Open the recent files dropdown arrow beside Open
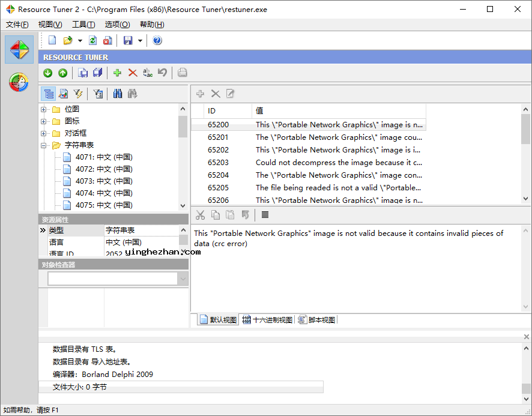The width and height of the screenshot is (532, 416). [x=80, y=41]
